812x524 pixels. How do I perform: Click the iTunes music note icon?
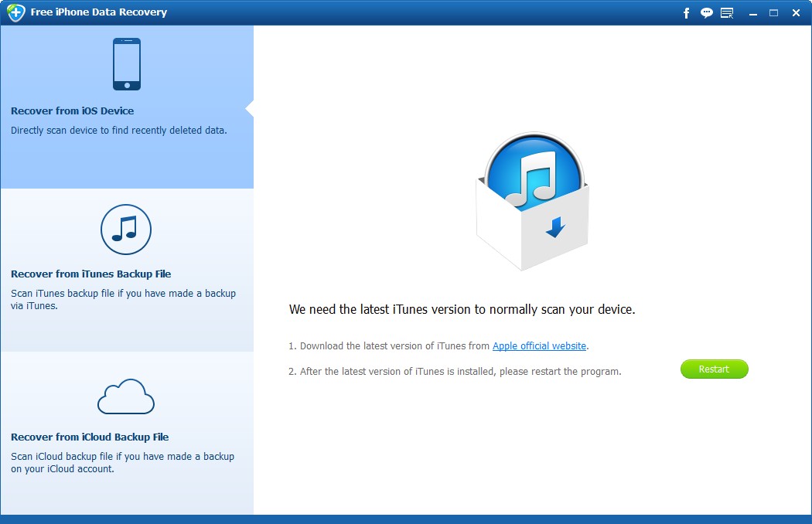click(126, 229)
